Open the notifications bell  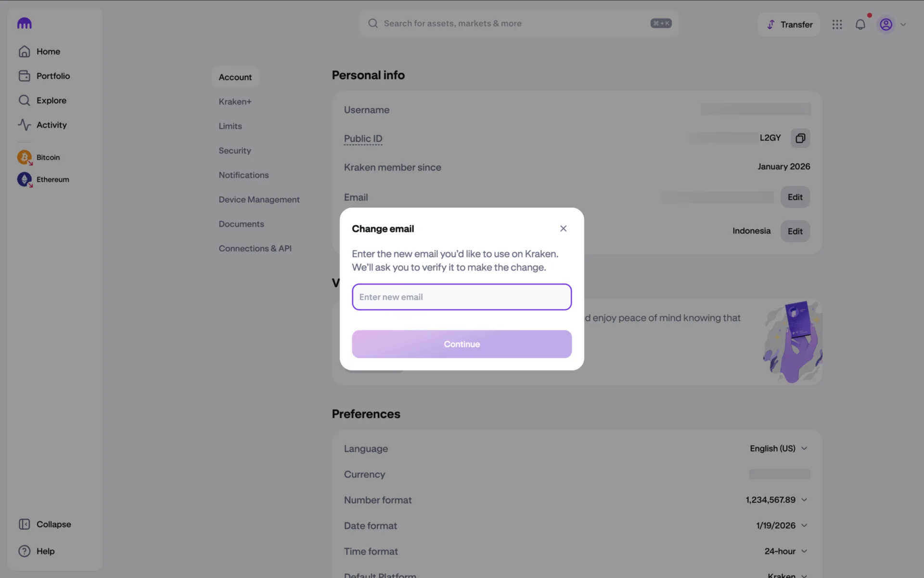(860, 25)
